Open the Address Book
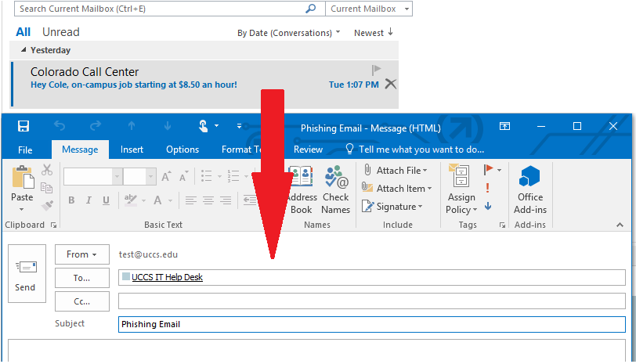The width and height of the screenshot is (636, 364). (x=302, y=189)
